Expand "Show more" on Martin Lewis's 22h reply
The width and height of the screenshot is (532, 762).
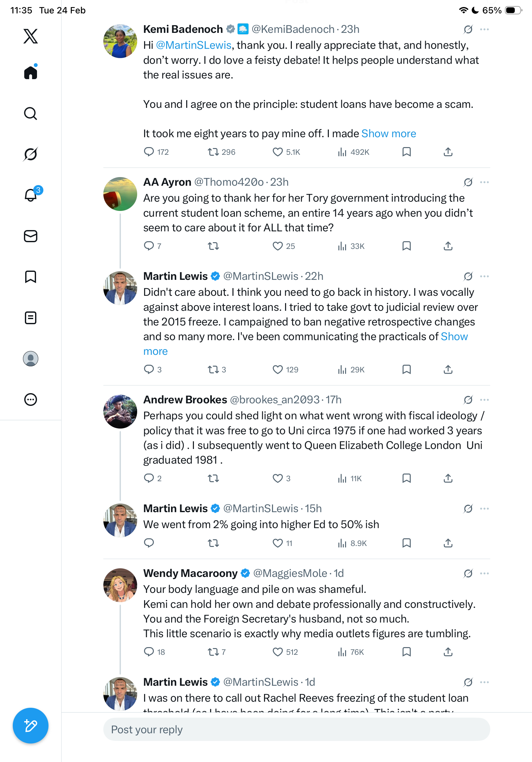tap(454, 337)
